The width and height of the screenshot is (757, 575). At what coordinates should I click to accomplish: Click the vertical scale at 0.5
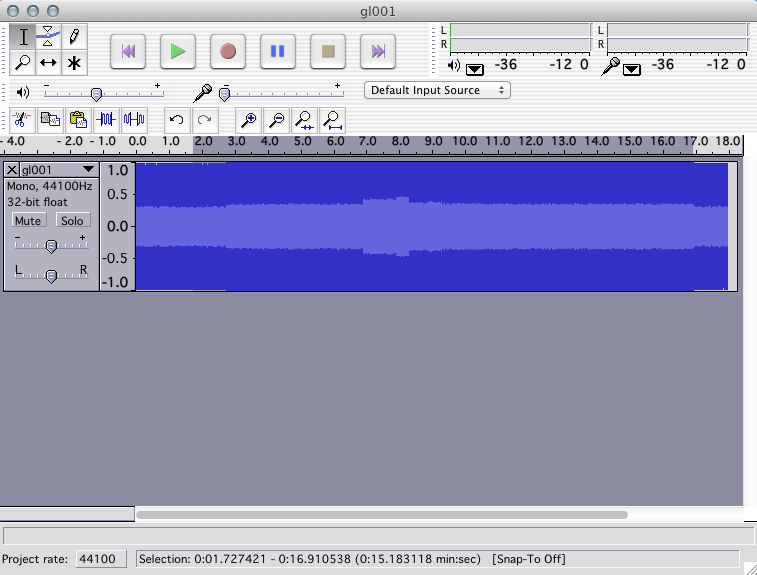click(x=117, y=195)
